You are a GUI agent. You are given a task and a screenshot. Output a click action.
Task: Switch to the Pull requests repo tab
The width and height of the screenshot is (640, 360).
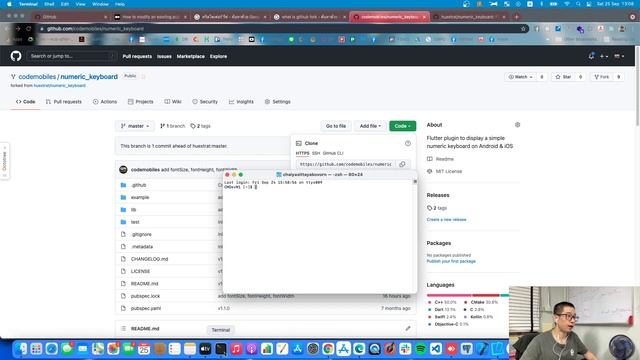[x=64, y=102]
